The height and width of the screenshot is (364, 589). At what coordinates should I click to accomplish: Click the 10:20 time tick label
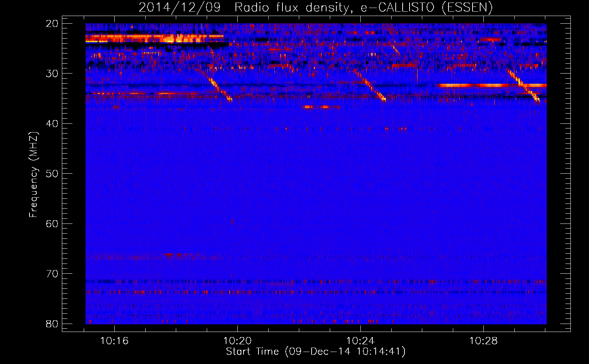tap(237, 341)
